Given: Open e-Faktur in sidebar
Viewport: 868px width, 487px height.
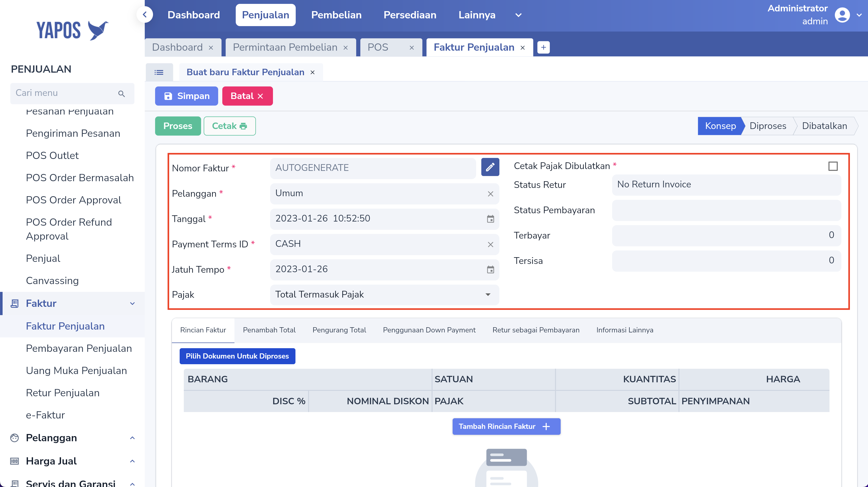Looking at the screenshot, I should (x=45, y=415).
